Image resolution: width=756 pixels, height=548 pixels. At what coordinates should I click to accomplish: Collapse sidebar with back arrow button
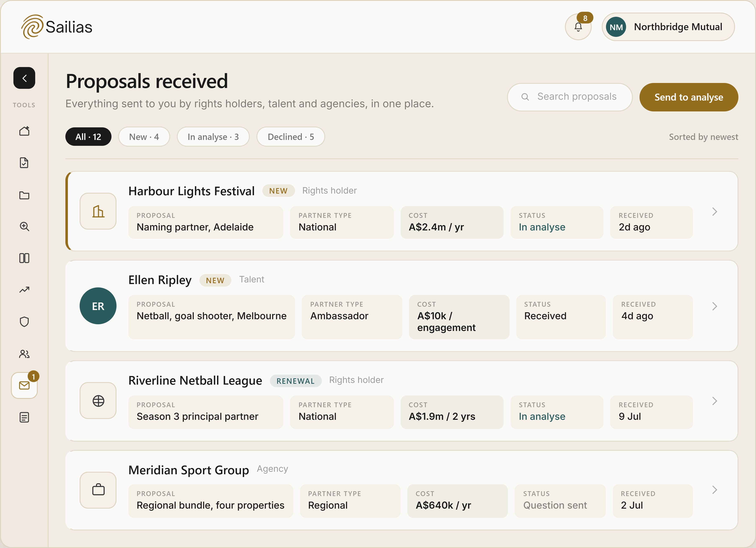[x=24, y=78]
